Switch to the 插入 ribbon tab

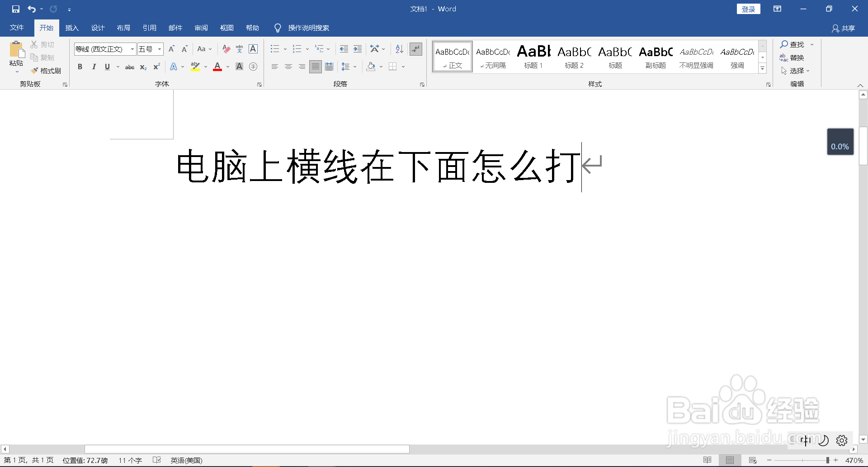(71, 28)
